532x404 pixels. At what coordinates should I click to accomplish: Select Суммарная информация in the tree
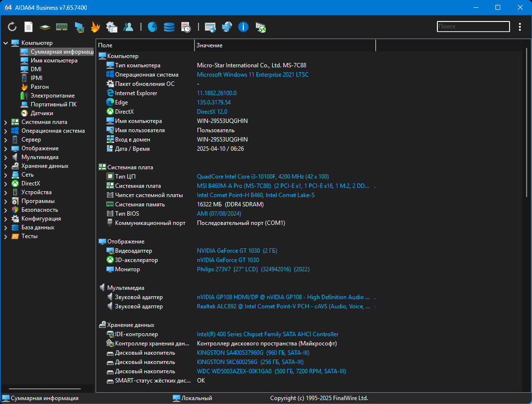[x=57, y=52]
